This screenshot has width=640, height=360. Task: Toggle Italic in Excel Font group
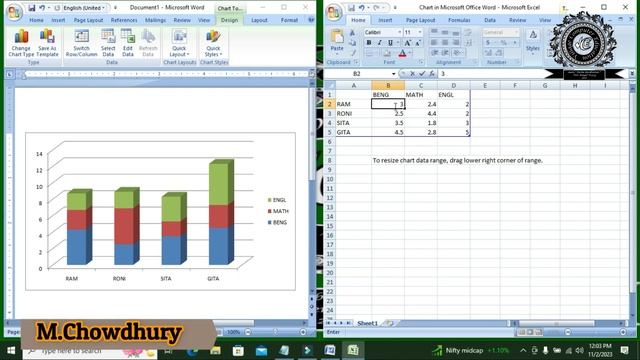(380, 43)
